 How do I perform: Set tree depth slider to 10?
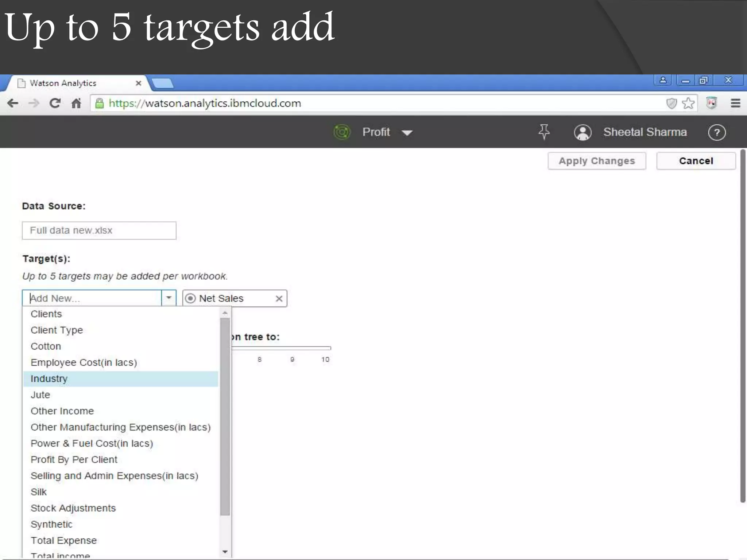pos(325,359)
